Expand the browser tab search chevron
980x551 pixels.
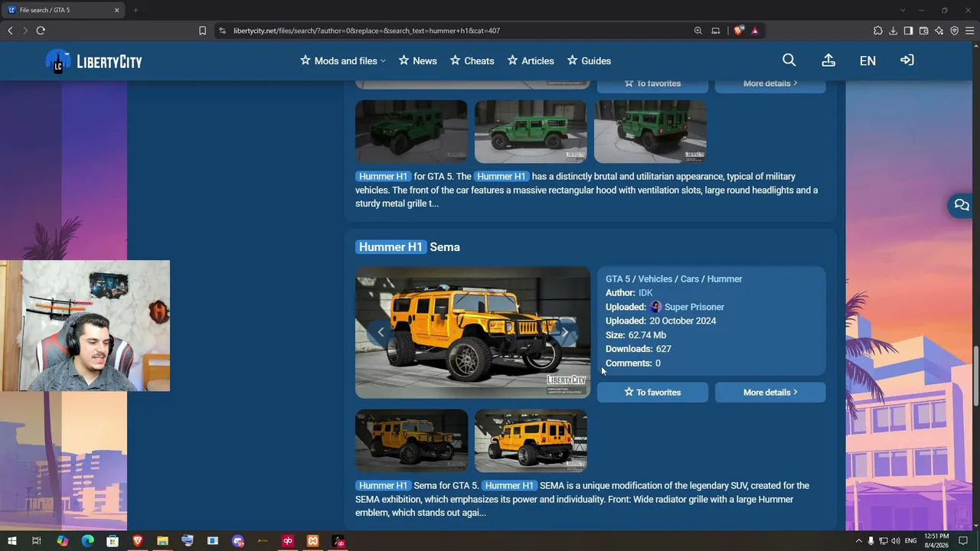pos(903,10)
